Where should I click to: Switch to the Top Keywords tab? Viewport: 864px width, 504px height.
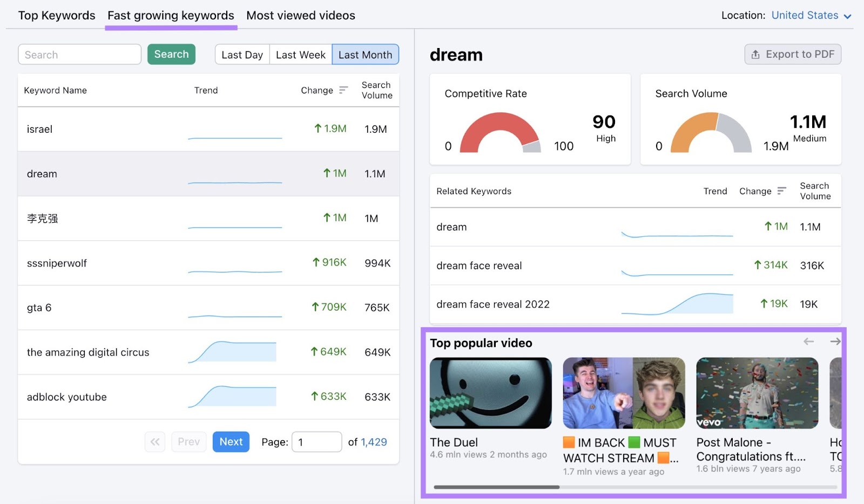pyautogui.click(x=57, y=16)
